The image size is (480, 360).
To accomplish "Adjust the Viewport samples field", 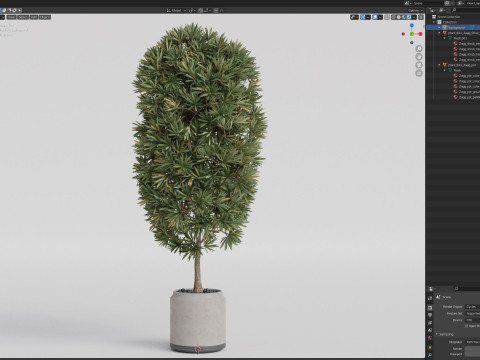I will (x=473, y=354).
